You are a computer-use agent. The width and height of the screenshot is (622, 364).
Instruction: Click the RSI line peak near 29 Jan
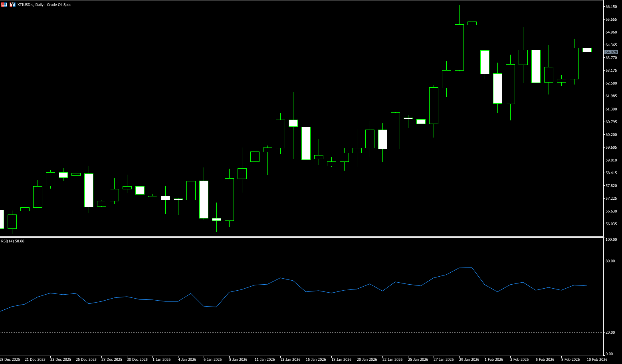(x=471, y=268)
